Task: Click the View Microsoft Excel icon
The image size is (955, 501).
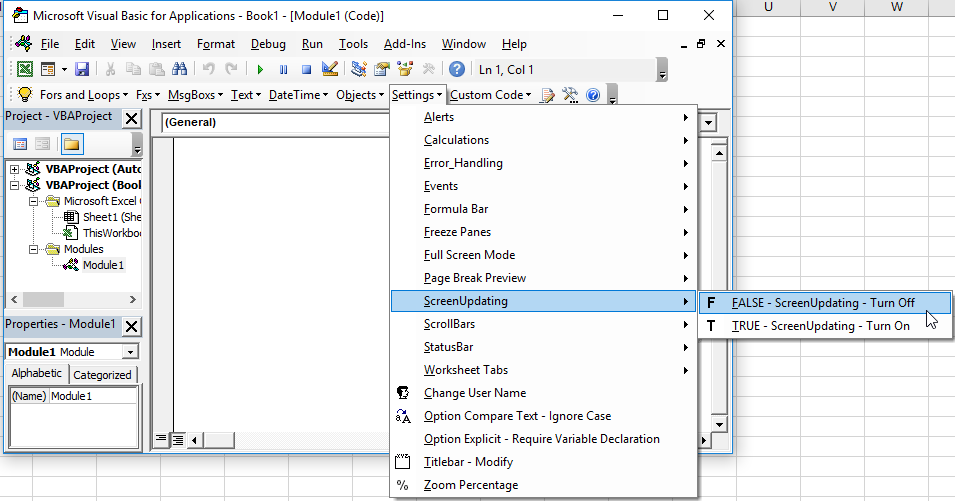Action: point(22,69)
